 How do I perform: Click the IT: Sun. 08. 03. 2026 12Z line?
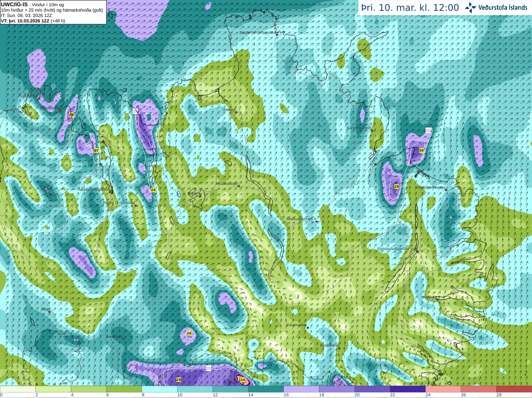(x=27, y=15)
